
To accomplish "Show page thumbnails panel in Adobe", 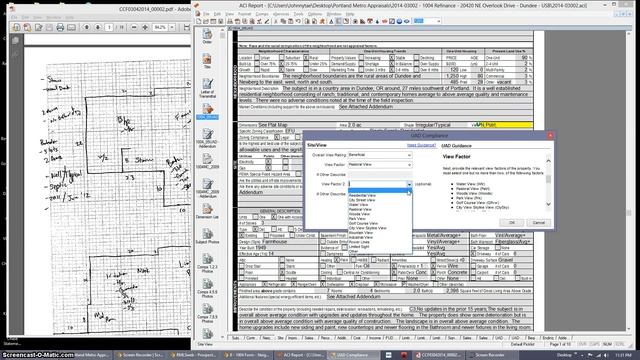I will click(x=16, y=40).
